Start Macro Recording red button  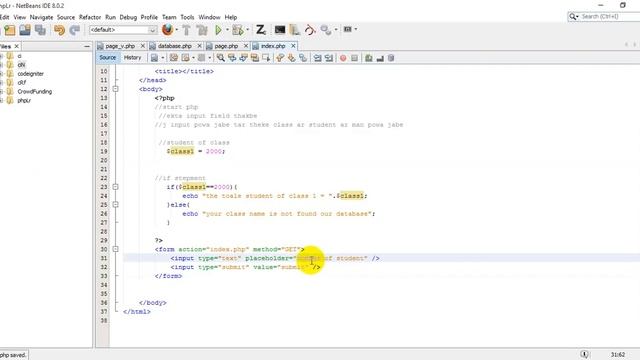click(343, 58)
